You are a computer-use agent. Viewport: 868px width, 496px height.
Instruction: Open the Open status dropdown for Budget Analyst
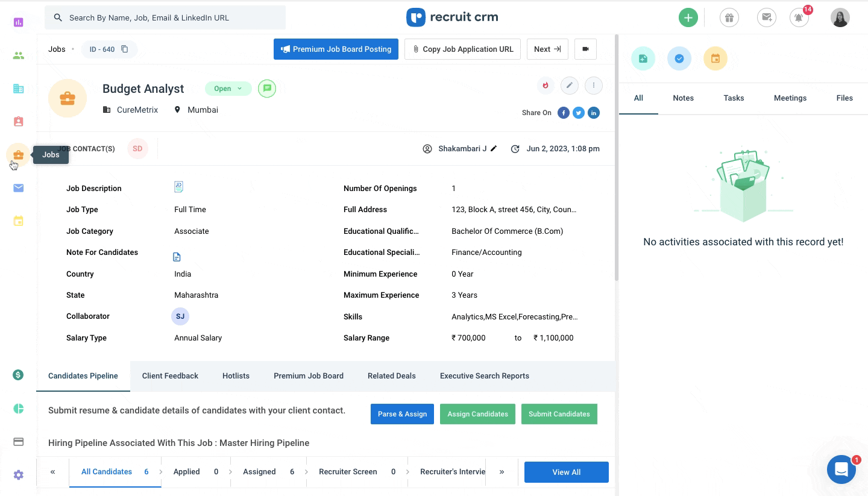228,88
